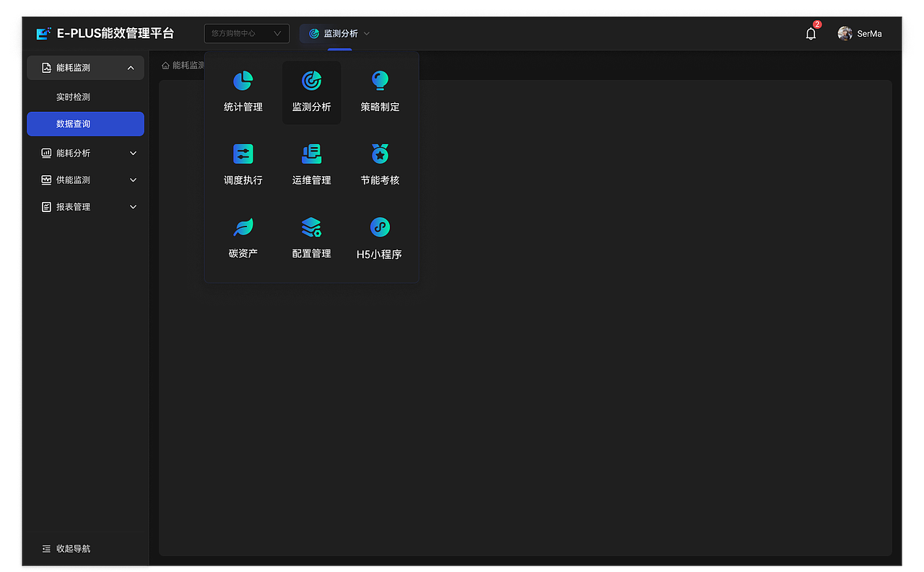Click the red notification badge showing 2
924x572 pixels.
tap(817, 25)
